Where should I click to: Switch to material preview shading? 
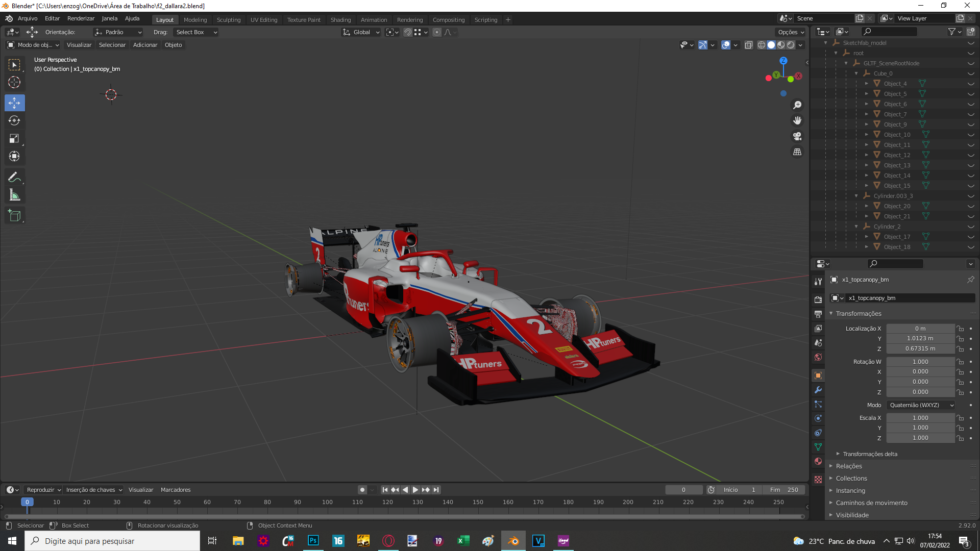[781, 45]
